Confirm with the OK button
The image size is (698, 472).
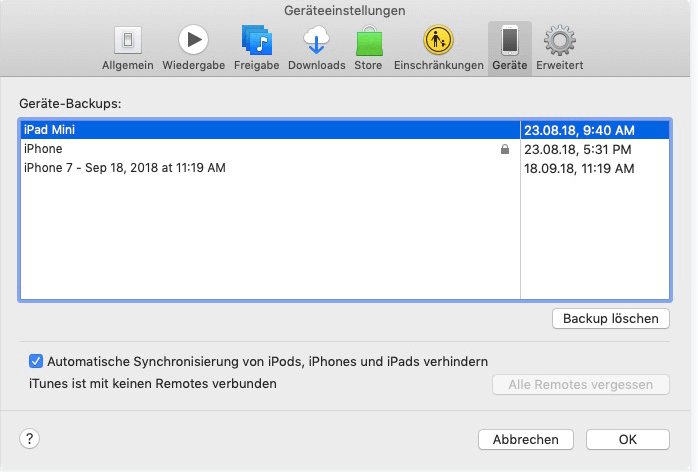(x=627, y=439)
